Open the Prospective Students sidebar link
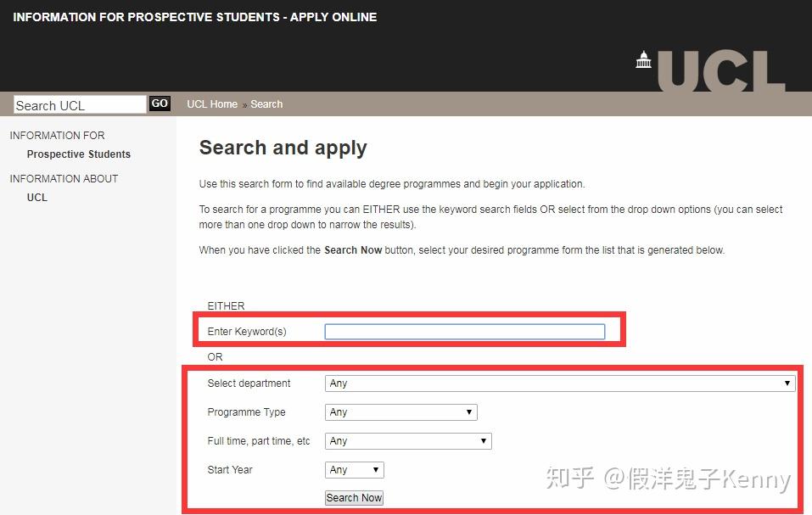Screen dimensions: 812x515 pos(78,154)
